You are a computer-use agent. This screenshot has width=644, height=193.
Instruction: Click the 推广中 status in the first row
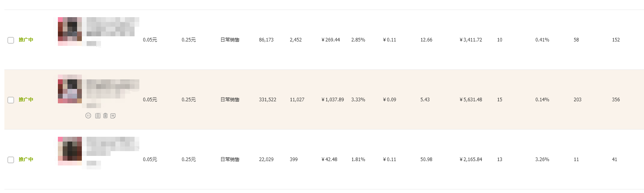point(26,40)
